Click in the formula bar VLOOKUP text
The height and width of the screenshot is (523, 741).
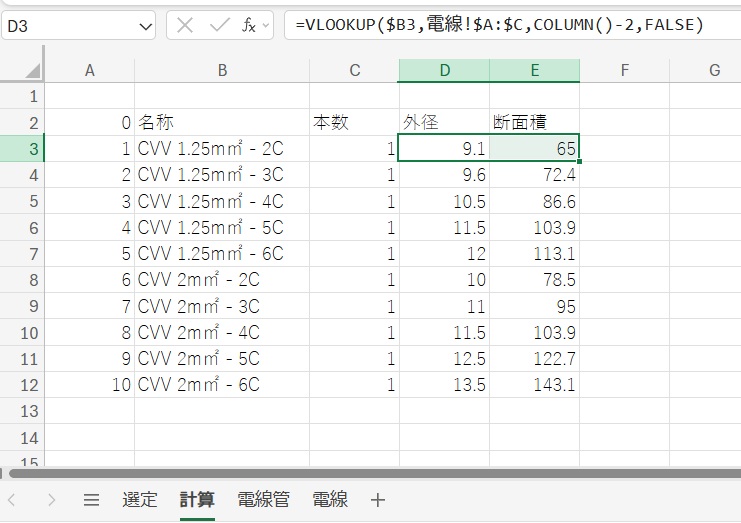(500, 25)
